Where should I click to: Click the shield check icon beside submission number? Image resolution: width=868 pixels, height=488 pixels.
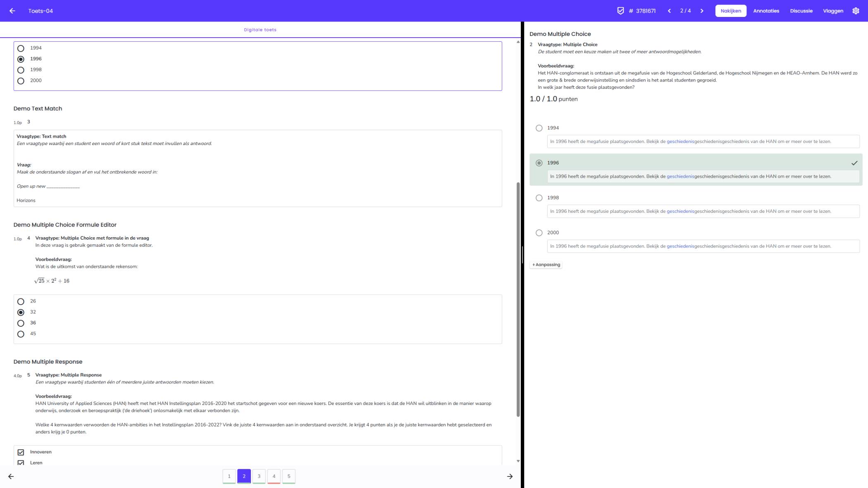coord(620,11)
